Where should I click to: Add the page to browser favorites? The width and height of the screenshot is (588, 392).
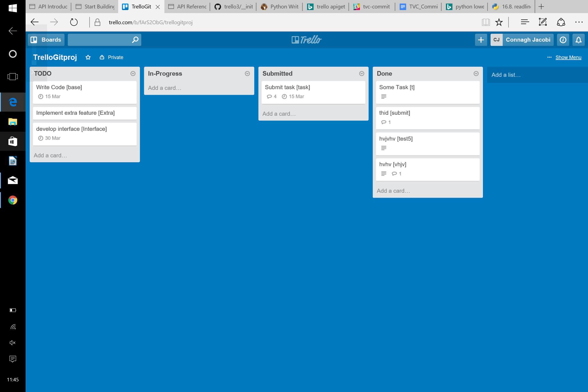coord(499,22)
